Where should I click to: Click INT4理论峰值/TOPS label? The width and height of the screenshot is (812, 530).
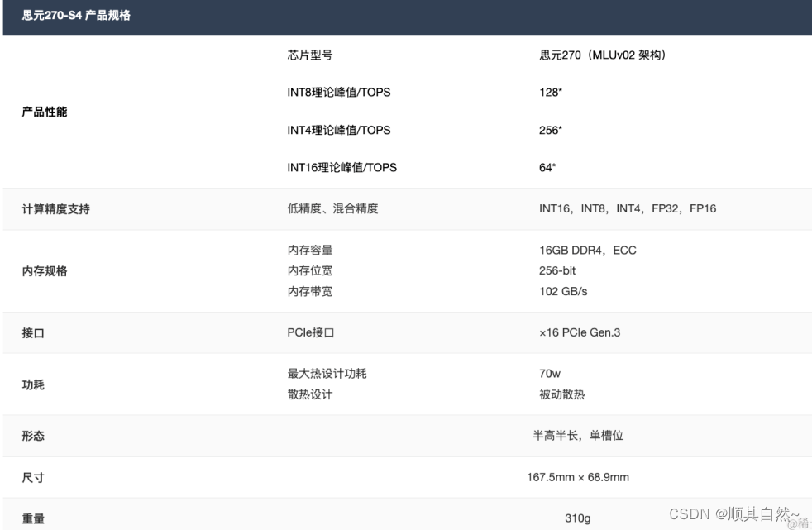[x=339, y=130]
